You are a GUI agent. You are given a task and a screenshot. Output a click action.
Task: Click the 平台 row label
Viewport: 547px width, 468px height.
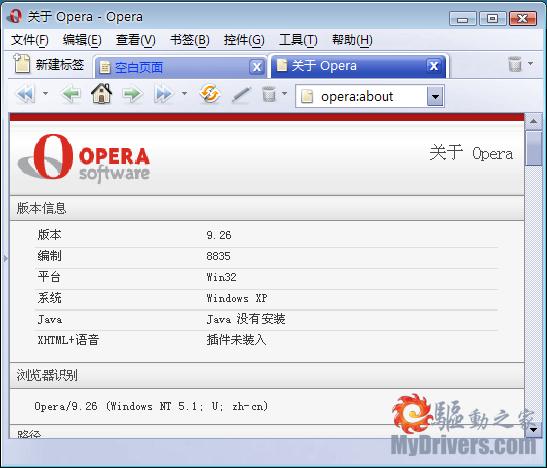49,277
